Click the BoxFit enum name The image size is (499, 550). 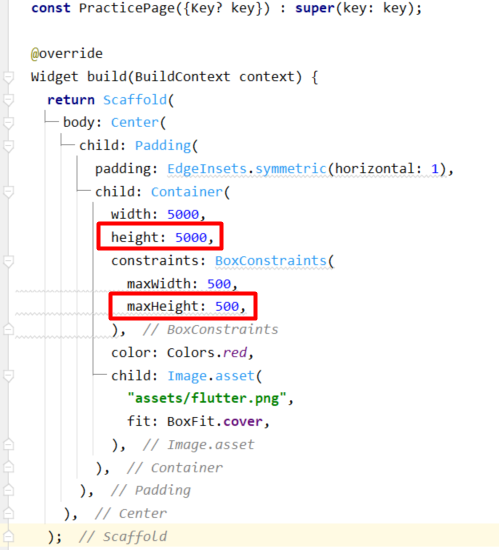(191, 421)
